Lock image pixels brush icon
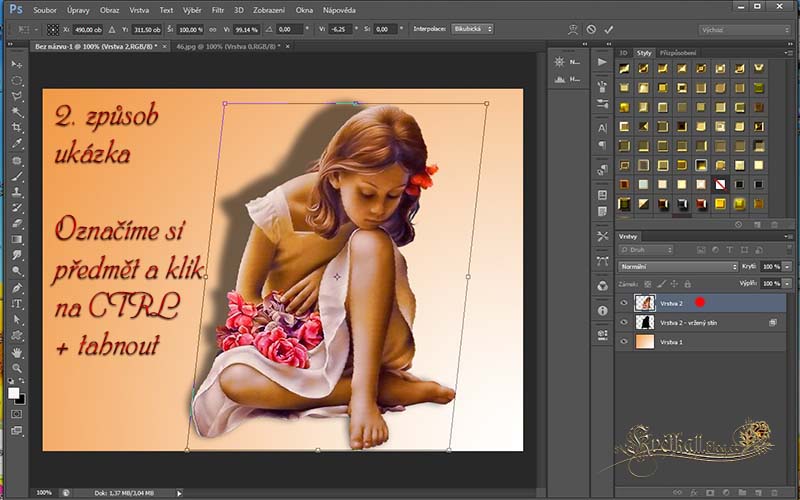Image resolution: width=800 pixels, height=500 pixels. pos(661,284)
